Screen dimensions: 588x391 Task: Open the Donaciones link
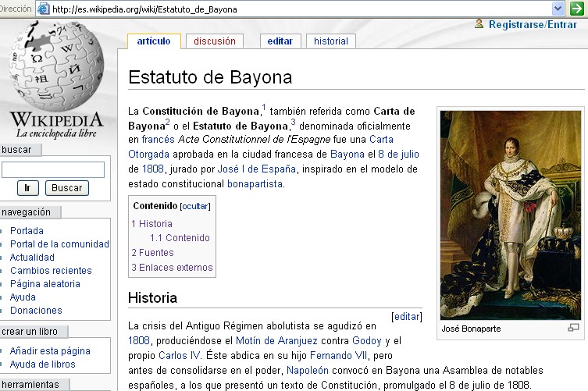pyautogui.click(x=36, y=311)
